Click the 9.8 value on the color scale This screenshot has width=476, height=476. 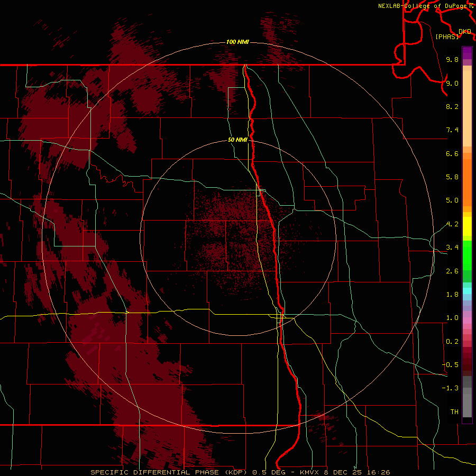[452, 59]
